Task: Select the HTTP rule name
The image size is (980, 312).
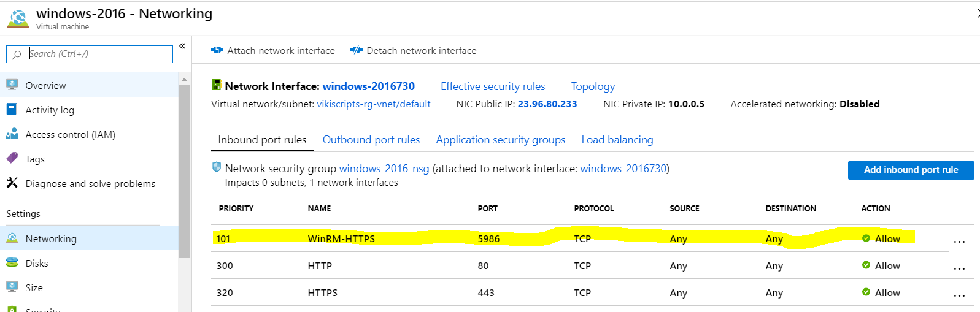Action: point(320,266)
